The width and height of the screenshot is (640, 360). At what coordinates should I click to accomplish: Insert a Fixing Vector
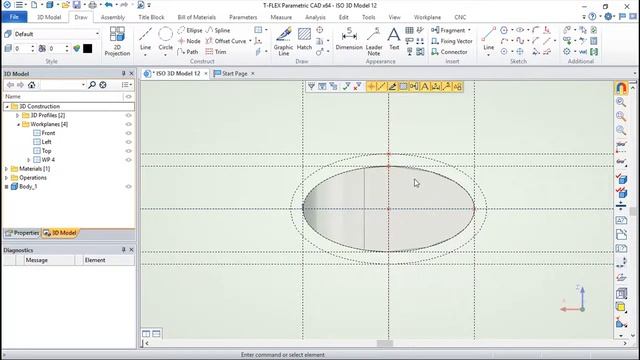click(x=452, y=41)
